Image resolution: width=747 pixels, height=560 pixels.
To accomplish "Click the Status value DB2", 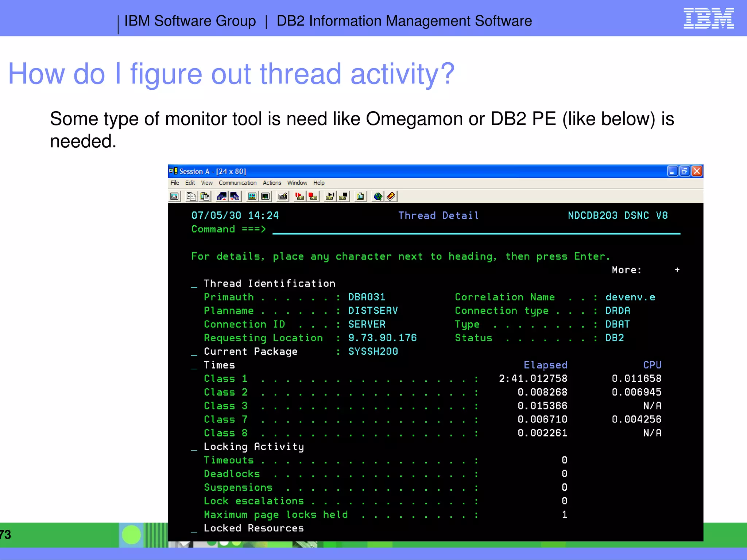I will click(x=615, y=338).
